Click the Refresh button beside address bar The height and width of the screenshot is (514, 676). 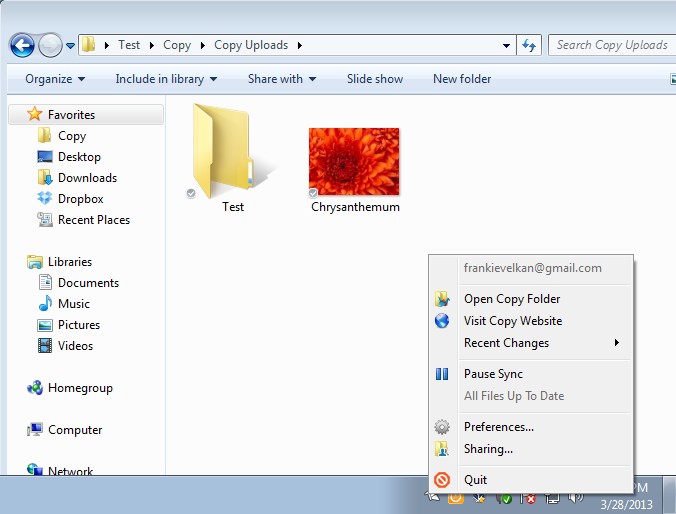tap(530, 45)
